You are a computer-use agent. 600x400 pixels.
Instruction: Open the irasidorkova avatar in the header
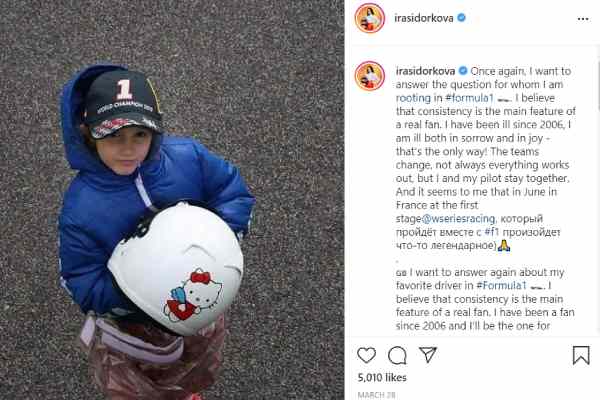click(x=370, y=18)
